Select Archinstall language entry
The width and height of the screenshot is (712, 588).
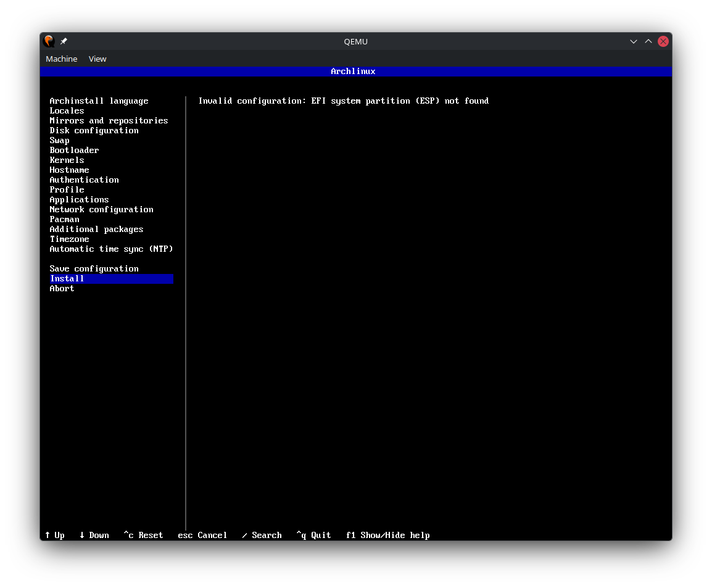[99, 101]
